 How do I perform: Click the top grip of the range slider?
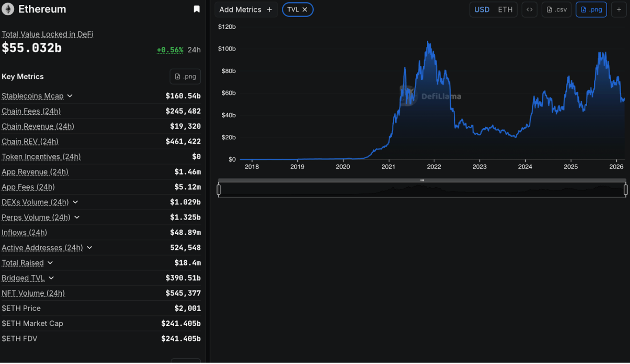422,180
